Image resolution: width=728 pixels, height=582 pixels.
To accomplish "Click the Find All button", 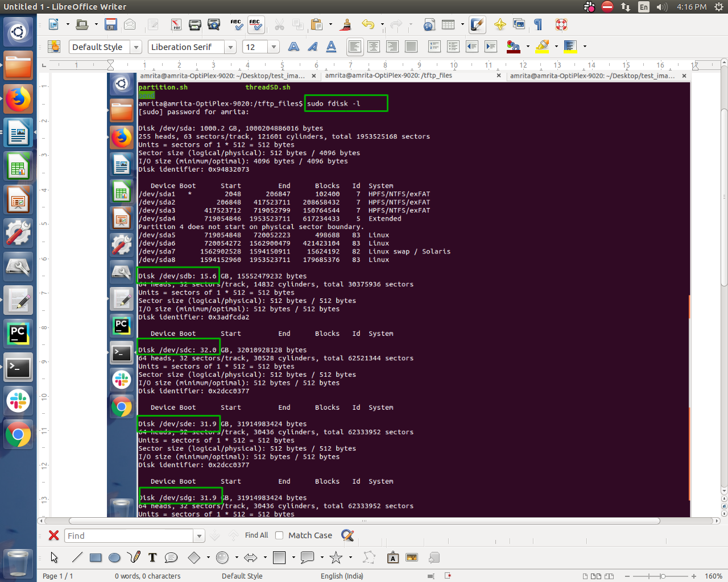I will tap(256, 535).
